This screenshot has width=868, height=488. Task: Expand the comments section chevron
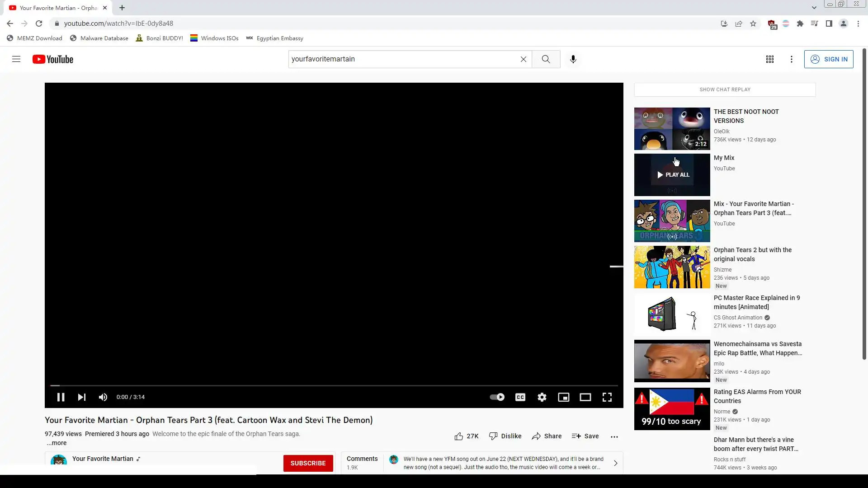[615, 463]
